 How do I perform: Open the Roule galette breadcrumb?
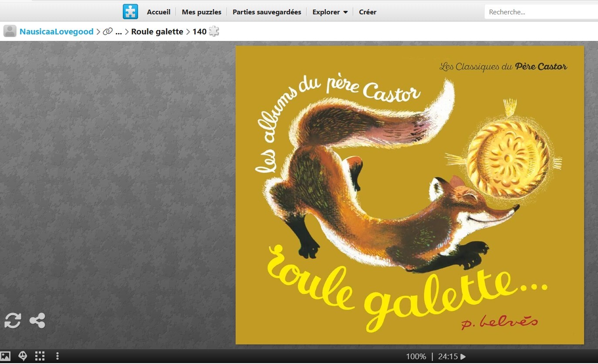coord(157,32)
